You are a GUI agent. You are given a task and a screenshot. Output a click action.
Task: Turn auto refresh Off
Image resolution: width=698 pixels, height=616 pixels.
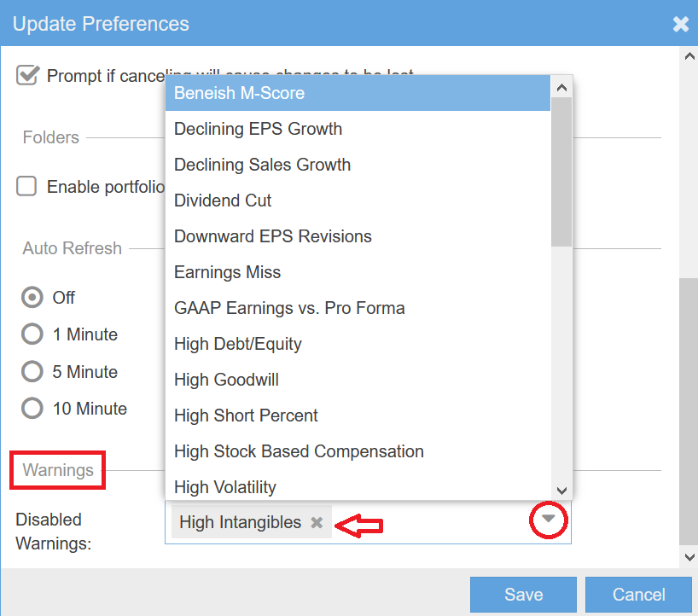(32, 298)
